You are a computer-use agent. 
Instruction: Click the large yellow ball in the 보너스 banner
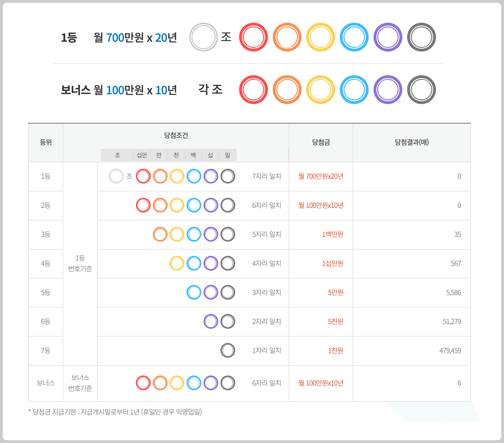pyautogui.click(x=320, y=90)
